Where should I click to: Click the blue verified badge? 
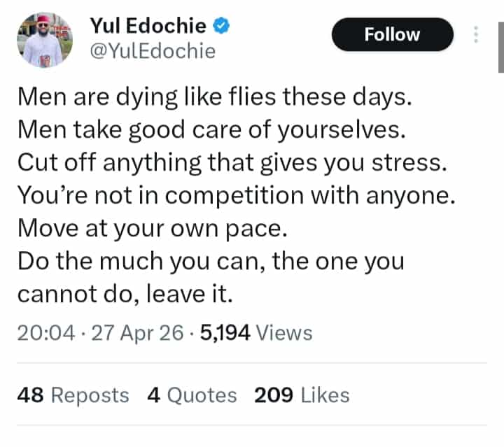coord(223,27)
